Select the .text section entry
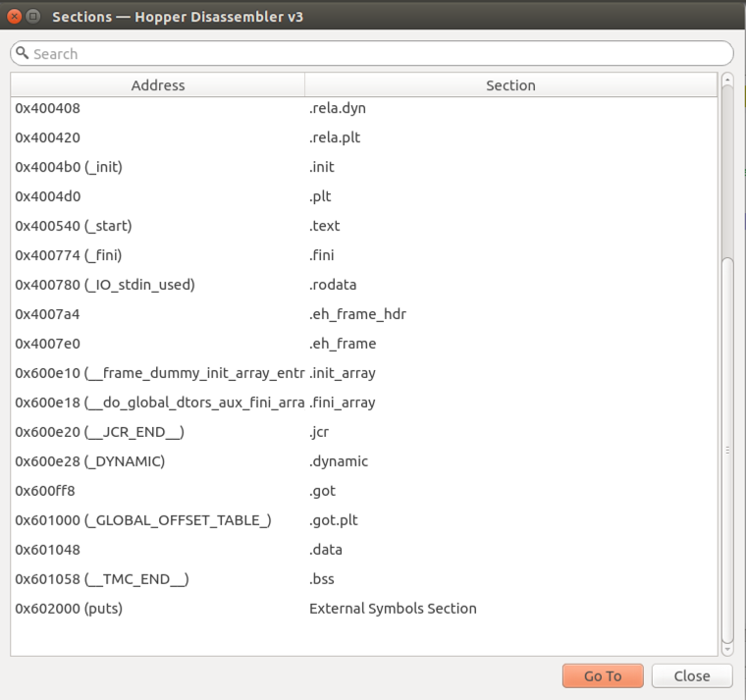Image resolution: width=746 pixels, height=700 pixels. [x=325, y=226]
